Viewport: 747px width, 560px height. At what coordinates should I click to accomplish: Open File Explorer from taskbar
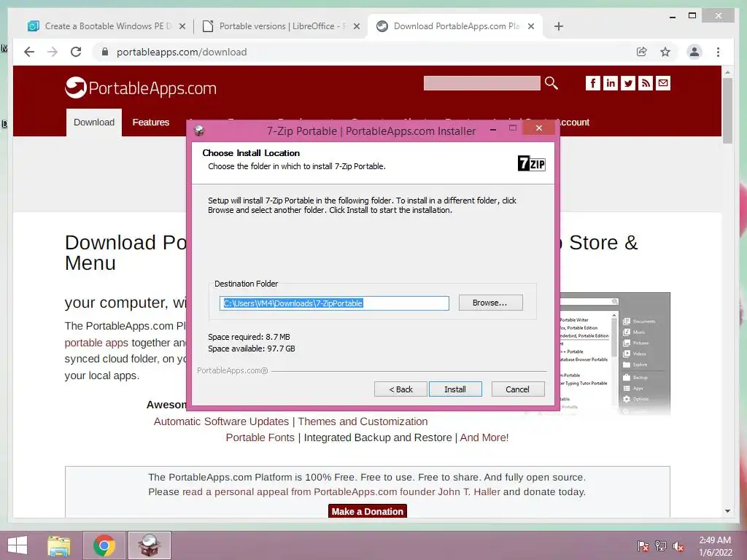point(59,545)
